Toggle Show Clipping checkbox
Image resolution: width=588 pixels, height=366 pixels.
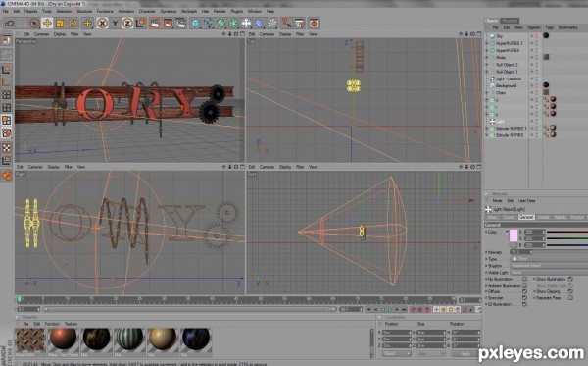coord(570,291)
